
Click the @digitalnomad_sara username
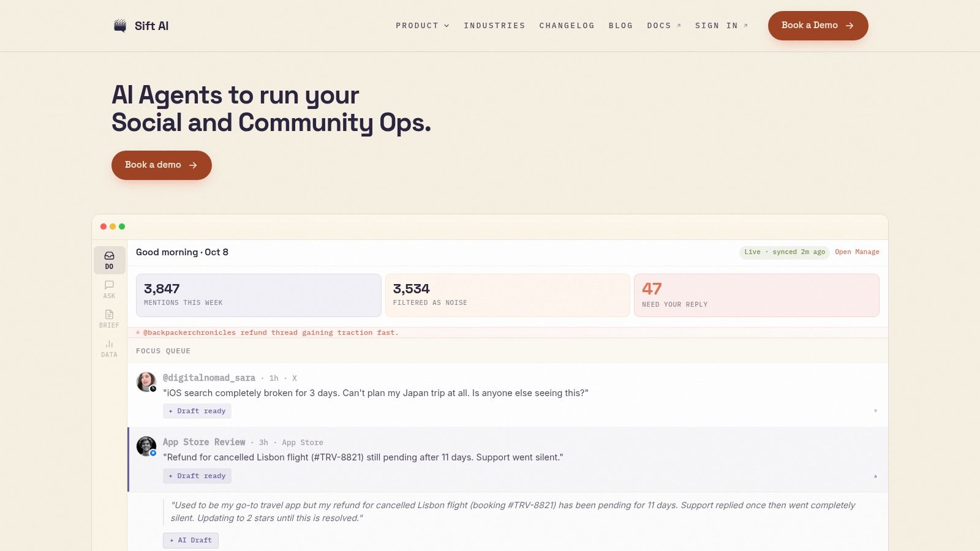tap(209, 378)
